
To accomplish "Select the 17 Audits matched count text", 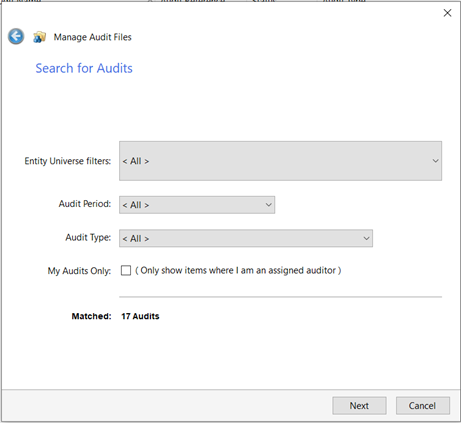I will (140, 316).
